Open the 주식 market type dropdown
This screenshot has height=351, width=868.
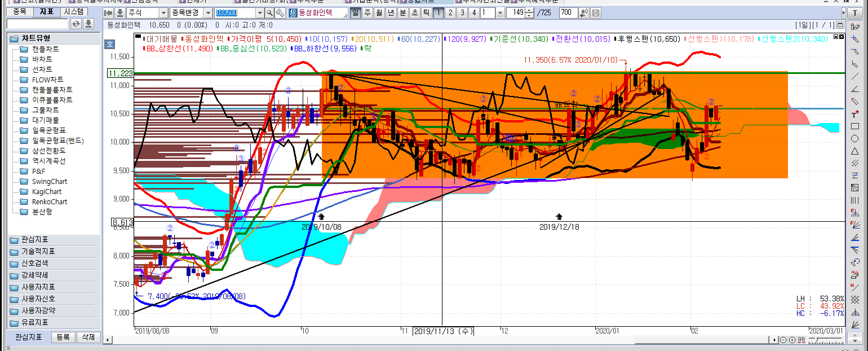(x=163, y=12)
